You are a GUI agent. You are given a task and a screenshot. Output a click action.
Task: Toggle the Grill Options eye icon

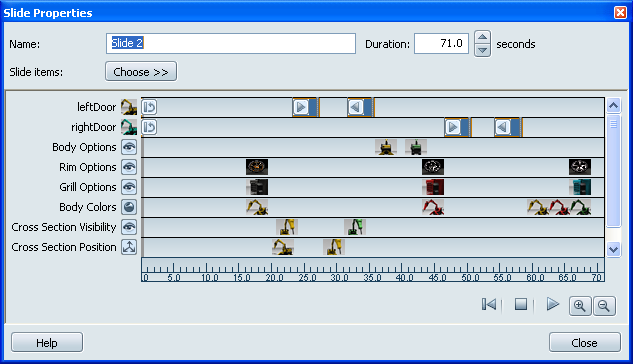point(129,187)
